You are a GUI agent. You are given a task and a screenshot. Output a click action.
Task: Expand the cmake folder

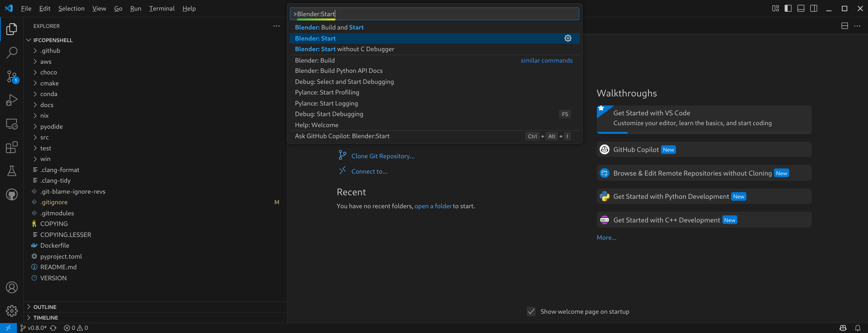tap(49, 83)
